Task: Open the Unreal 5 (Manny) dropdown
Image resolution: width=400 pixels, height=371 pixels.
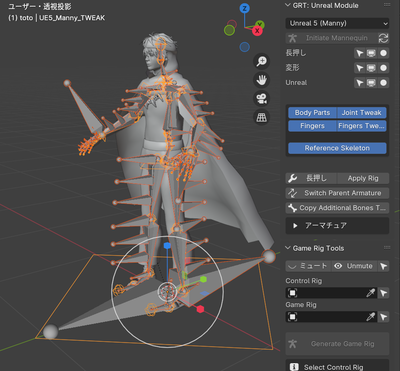Action: [337, 23]
